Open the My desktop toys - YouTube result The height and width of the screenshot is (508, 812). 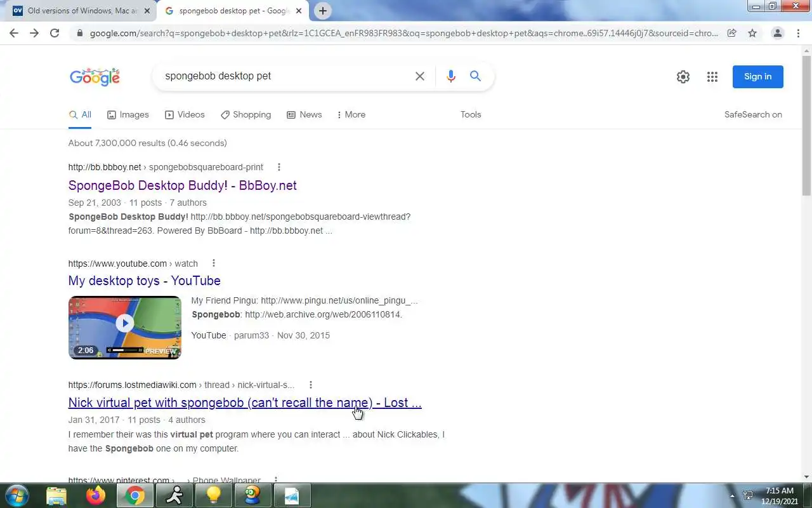(x=145, y=281)
